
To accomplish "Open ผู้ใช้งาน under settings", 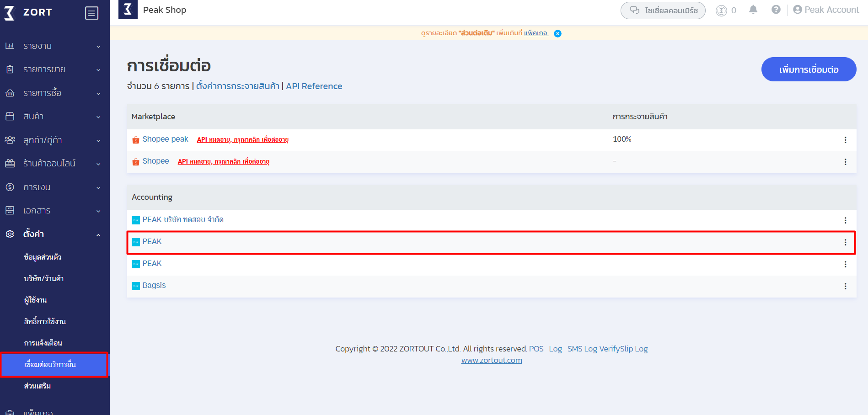I will click(x=36, y=300).
